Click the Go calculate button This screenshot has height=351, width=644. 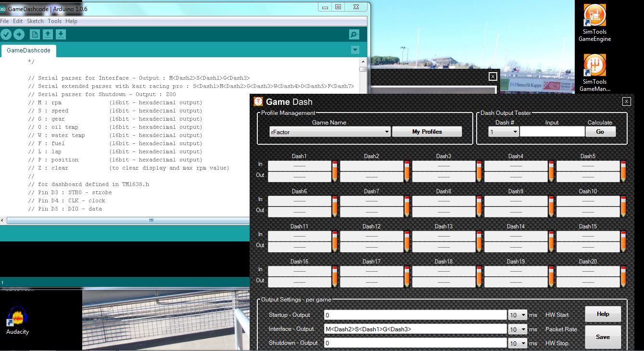pyautogui.click(x=600, y=132)
